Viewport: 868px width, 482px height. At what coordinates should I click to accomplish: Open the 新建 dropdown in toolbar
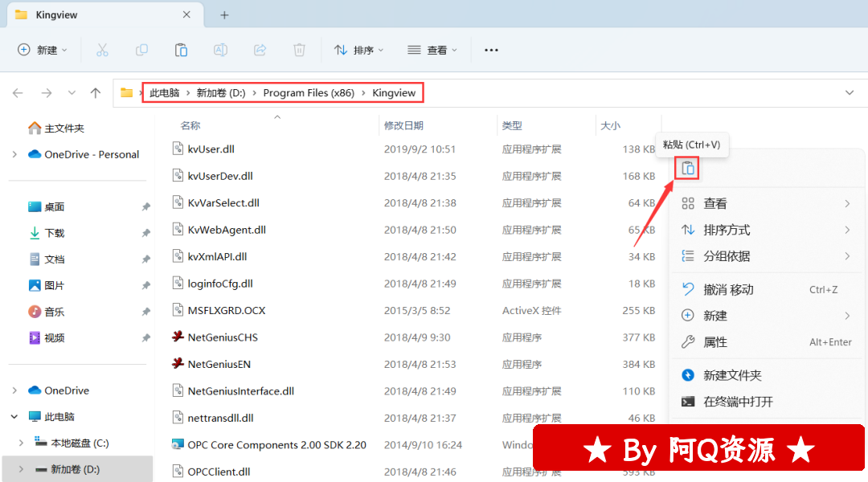click(43, 51)
